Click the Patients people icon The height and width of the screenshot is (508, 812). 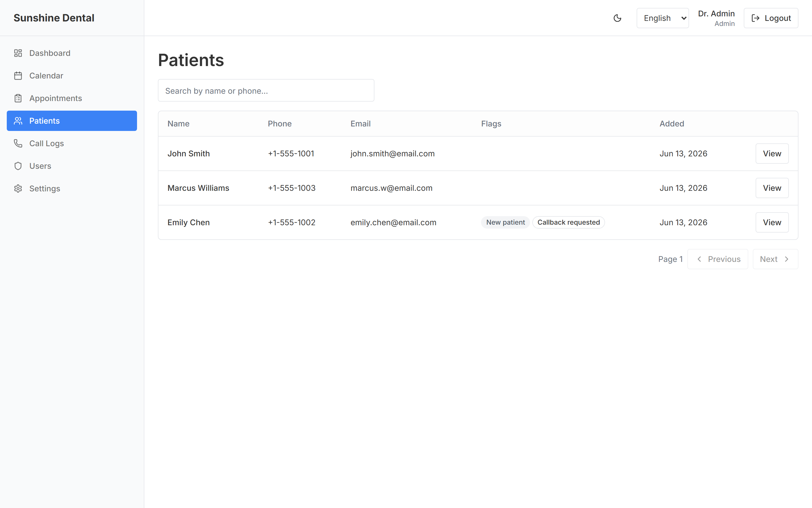[x=18, y=121]
